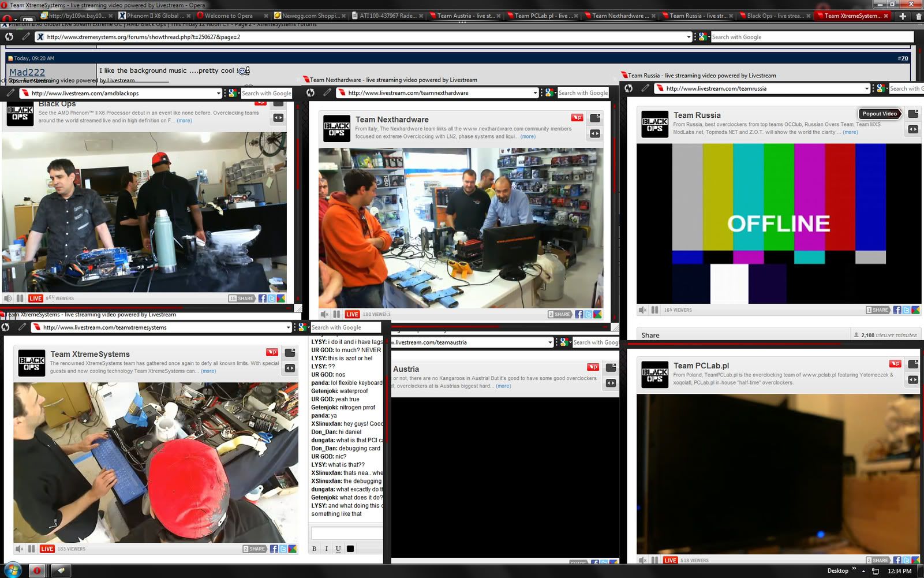The image size is (924, 578).
Task: Share Team Russia stream on Facebook
Action: tap(897, 310)
